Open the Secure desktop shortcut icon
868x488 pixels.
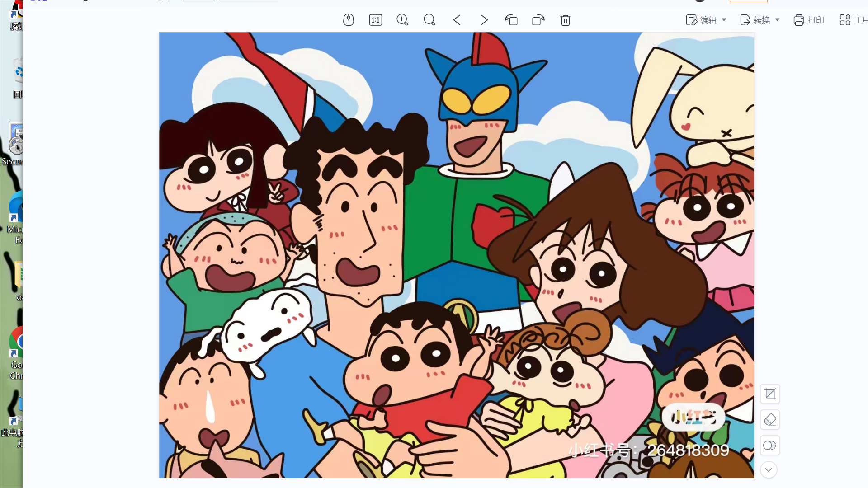point(13,145)
